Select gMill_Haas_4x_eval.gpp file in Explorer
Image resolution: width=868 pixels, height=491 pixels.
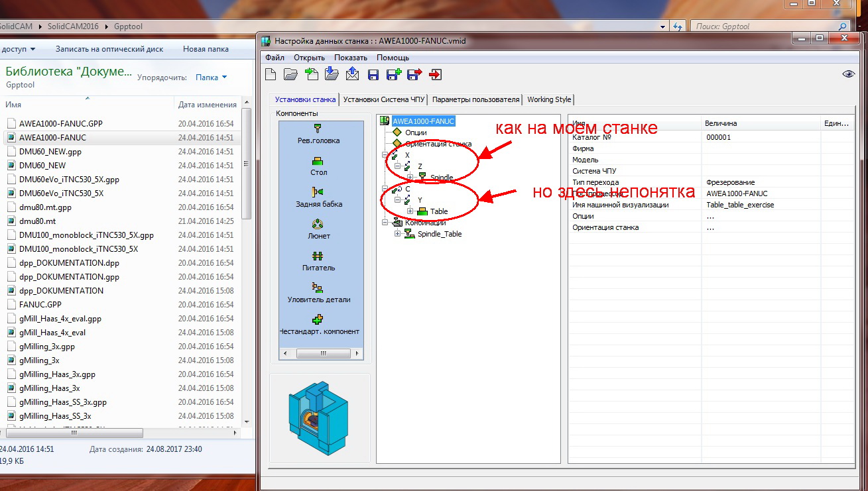(x=60, y=319)
